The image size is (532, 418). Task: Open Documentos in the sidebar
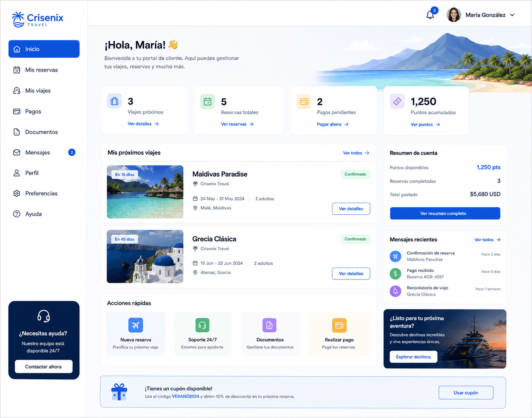44,132
